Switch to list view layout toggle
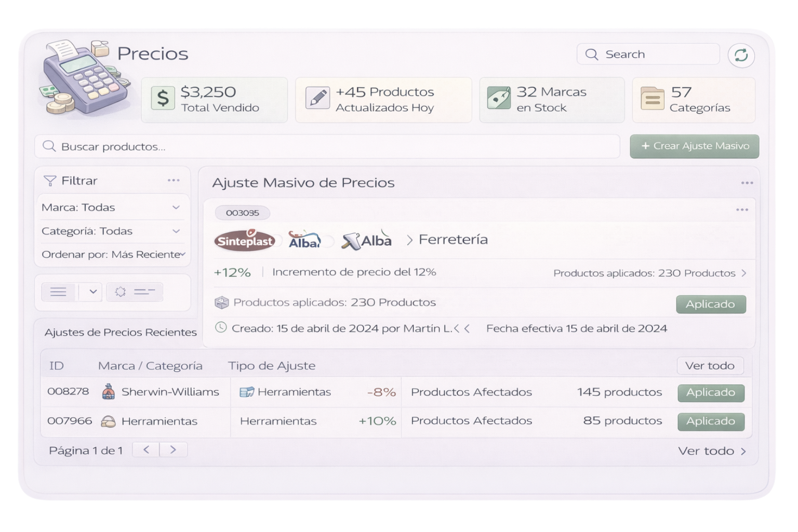 [59, 292]
